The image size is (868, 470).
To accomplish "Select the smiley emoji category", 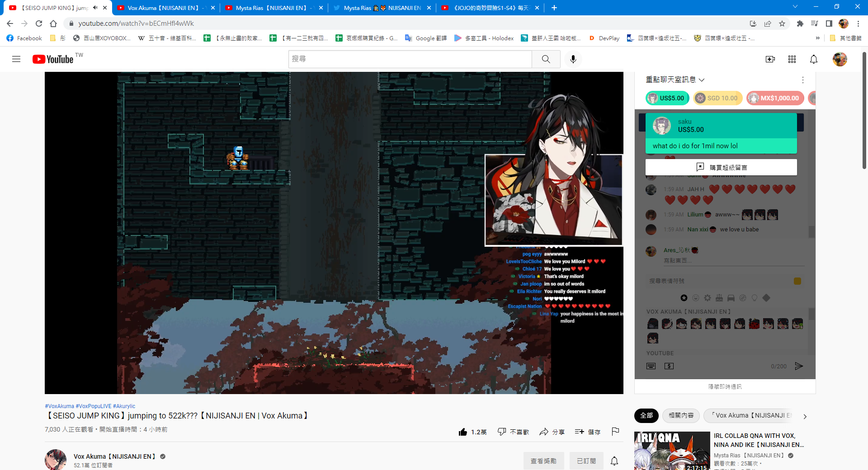I will (x=696, y=298).
